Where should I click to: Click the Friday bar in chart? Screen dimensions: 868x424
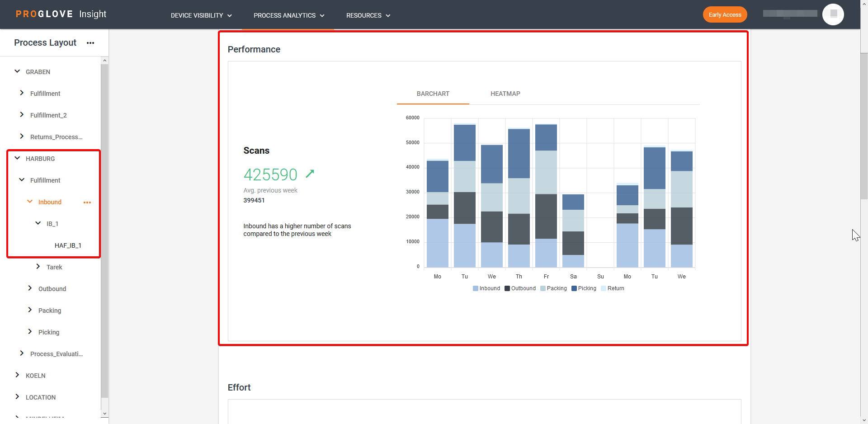546,195
